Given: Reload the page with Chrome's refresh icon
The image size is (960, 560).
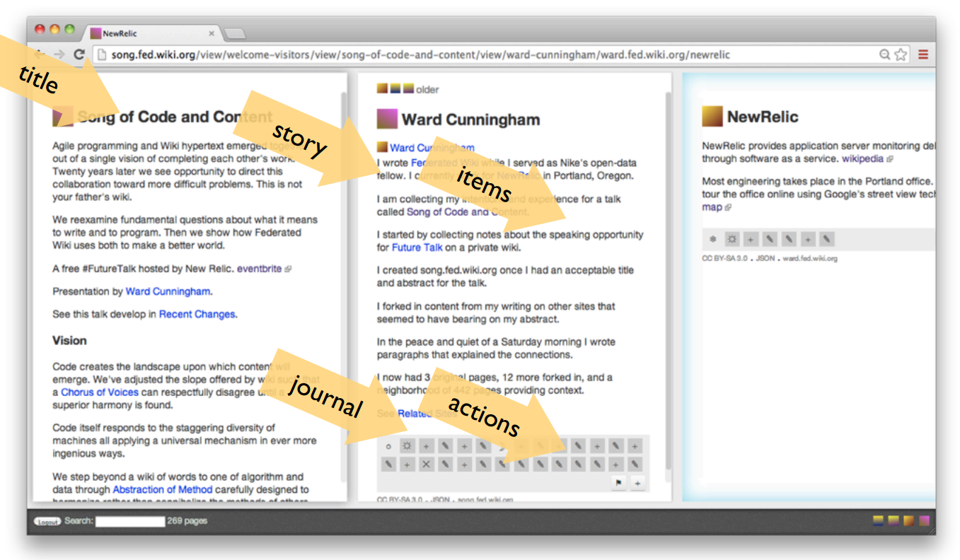Looking at the screenshot, I should tap(79, 54).
